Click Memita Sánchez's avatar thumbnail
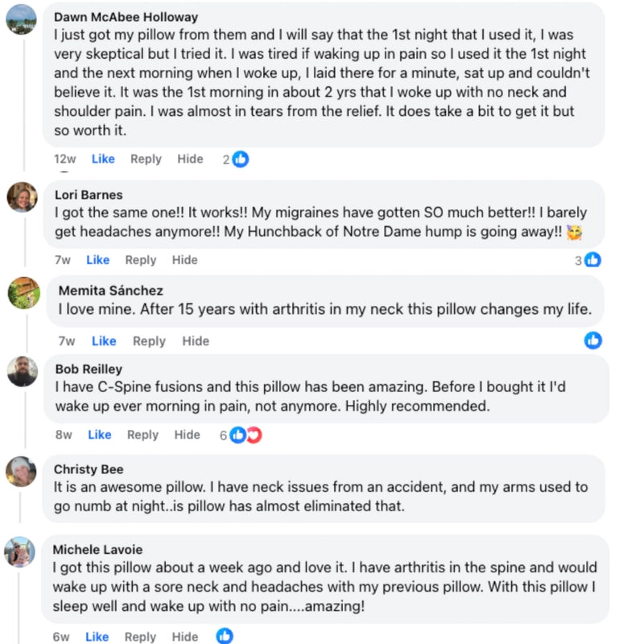 (23, 292)
